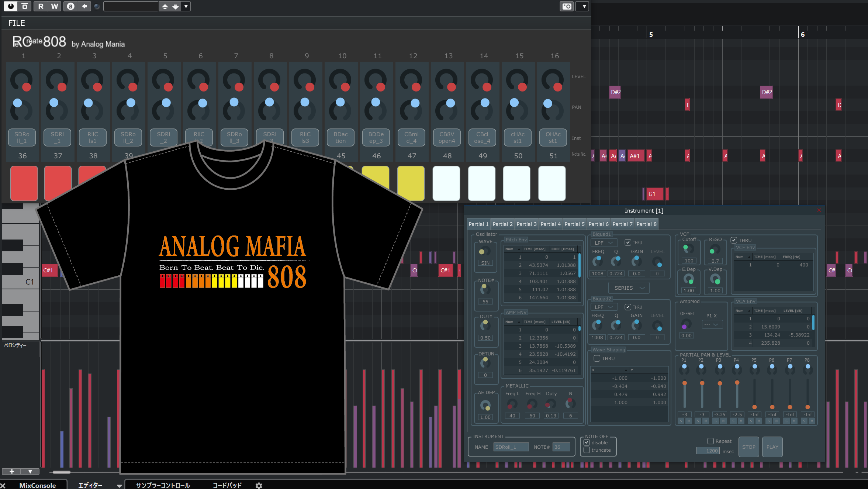Screen dimensions: 868x489
Task: Adjust the DETUN knob
Action: (x=485, y=362)
